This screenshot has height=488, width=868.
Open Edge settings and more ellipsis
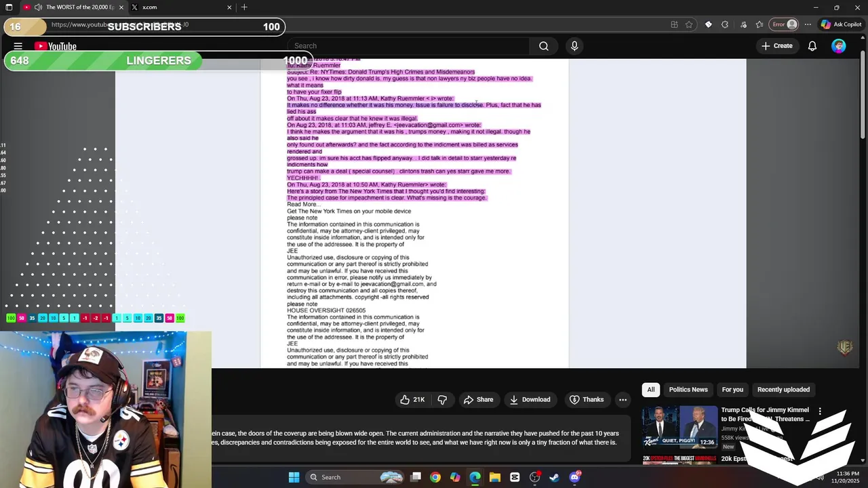(x=808, y=24)
